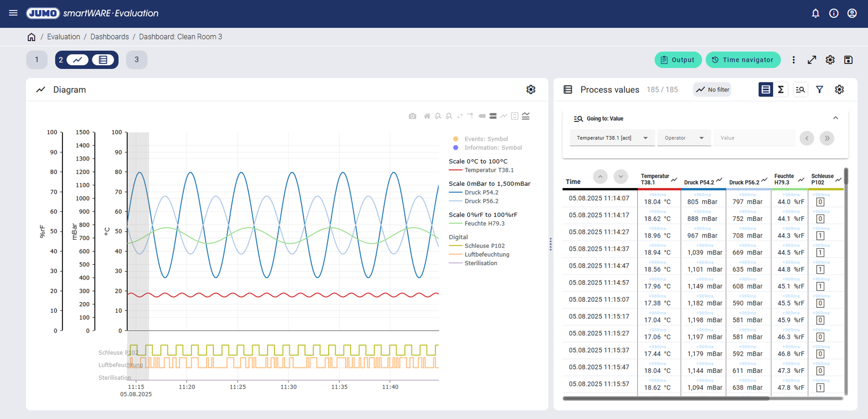Collapse the Going to: Value panel
This screenshot has width=868, height=419.
(x=835, y=118)
